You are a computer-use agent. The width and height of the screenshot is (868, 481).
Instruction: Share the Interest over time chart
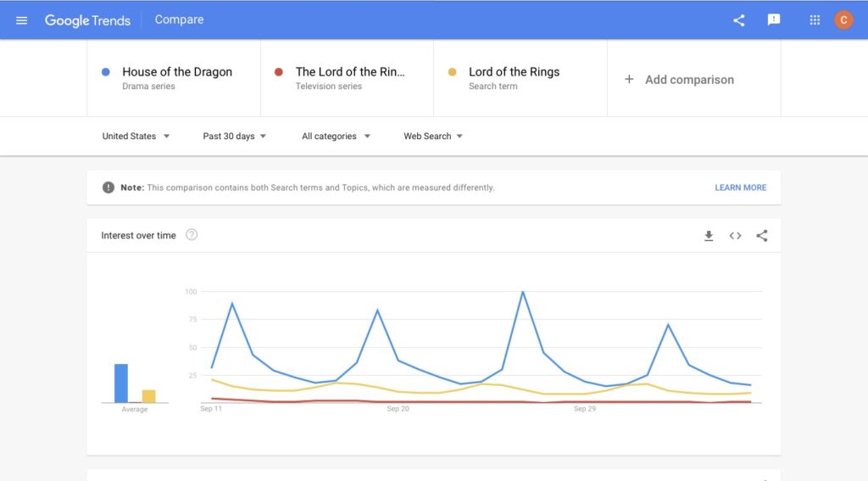point(762,236)
